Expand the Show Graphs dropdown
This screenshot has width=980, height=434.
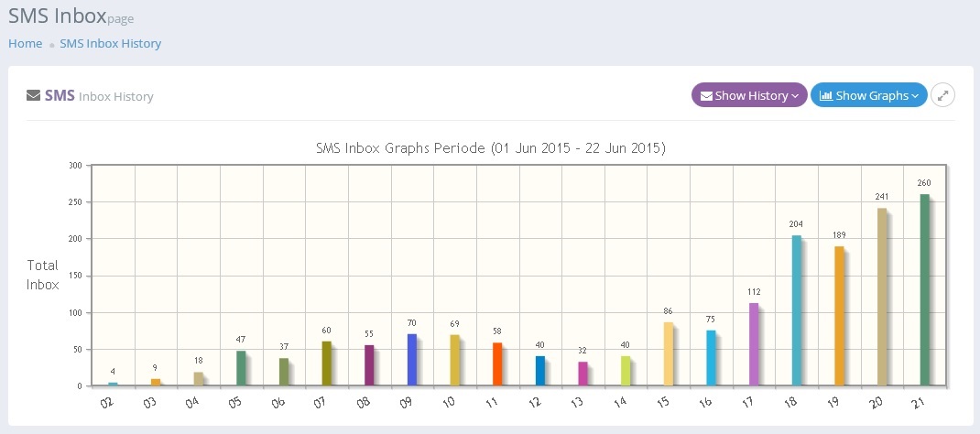868,95
